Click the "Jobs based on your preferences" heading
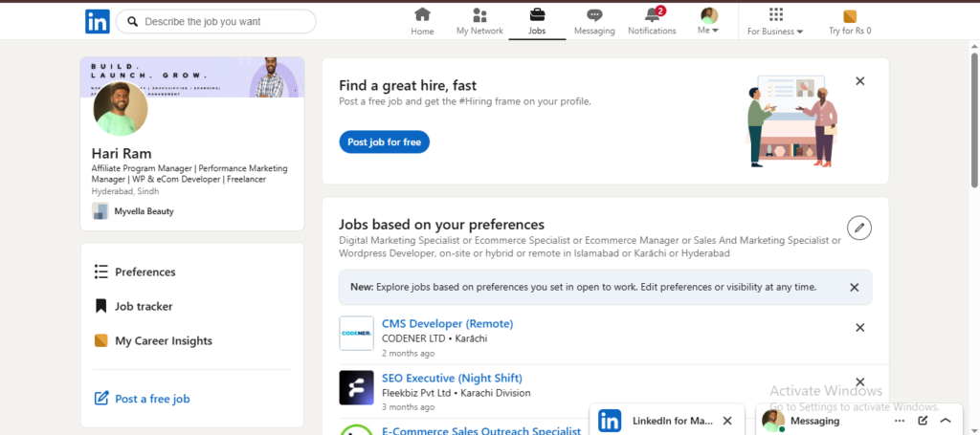Image resolution: width=980 pixels, height=435 pixels. [x=442, y=224]
